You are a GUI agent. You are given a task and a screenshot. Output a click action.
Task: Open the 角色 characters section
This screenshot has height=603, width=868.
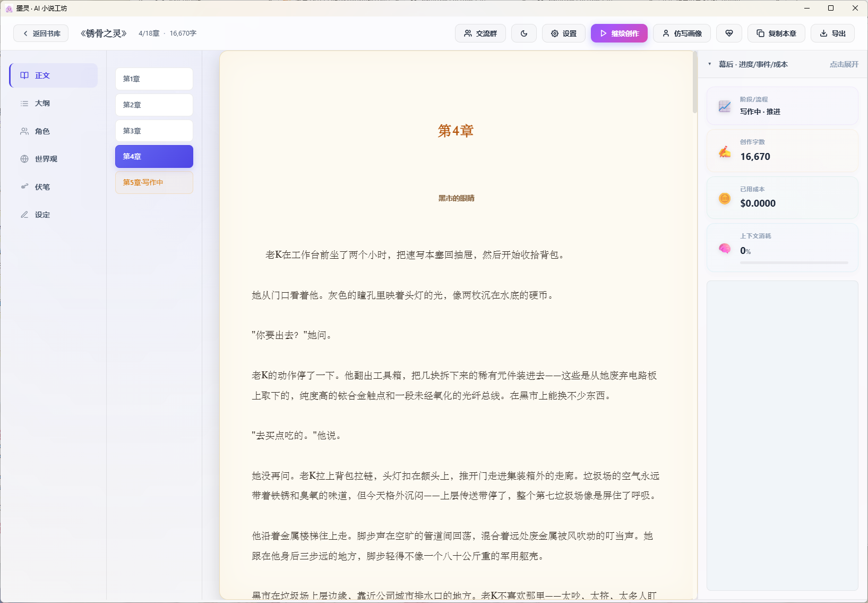point(54,131)
